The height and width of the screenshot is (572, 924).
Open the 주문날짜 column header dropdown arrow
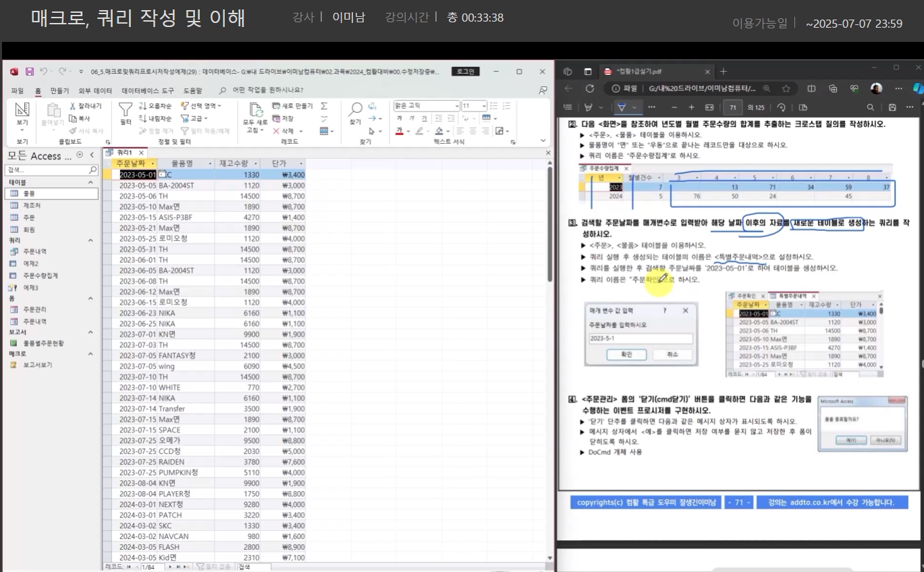coord(153,163)
